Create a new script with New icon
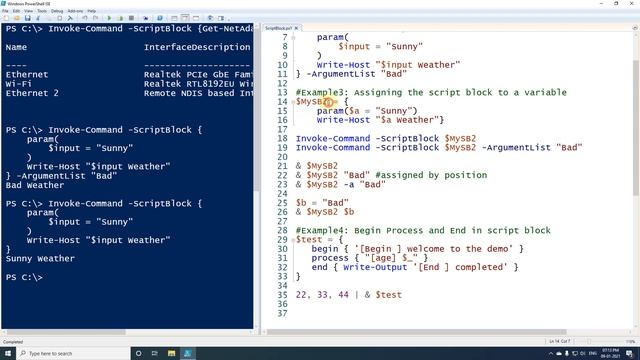The width and height of the screenshot is (640, 360). (x=6, y=18)
